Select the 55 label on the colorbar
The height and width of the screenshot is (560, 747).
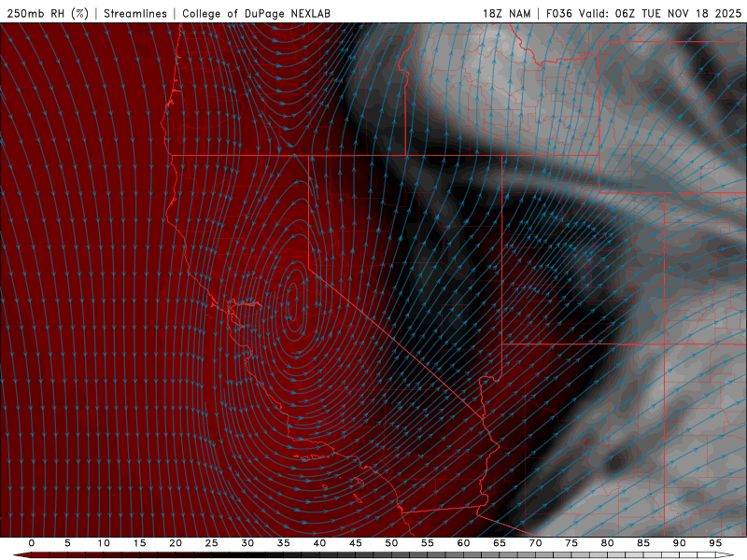coord(428,543)
